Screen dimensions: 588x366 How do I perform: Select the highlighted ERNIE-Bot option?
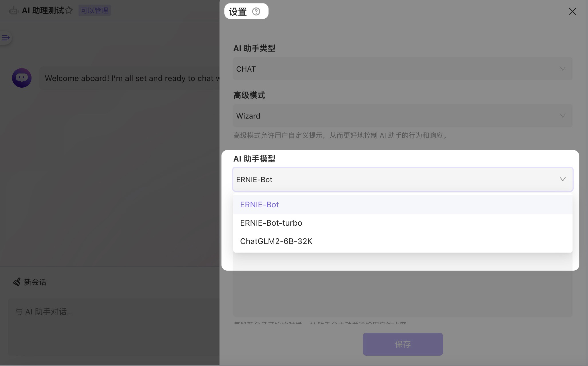(x=259, y=204)
